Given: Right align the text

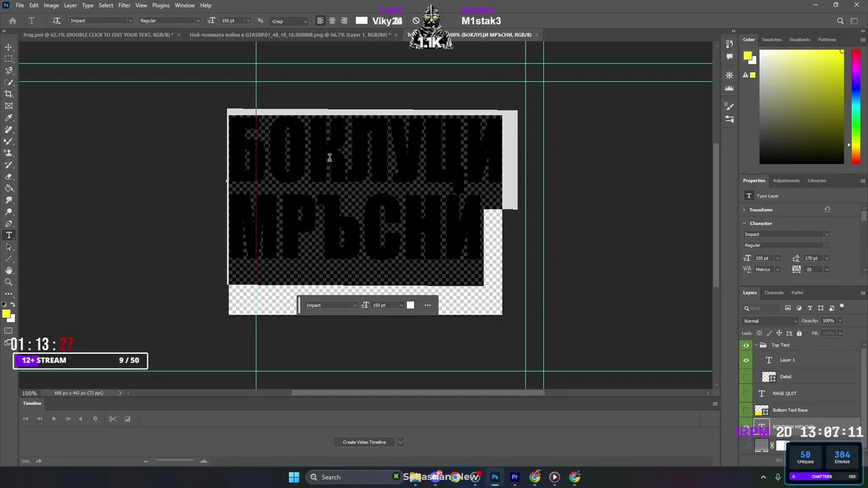Looking at the screenshot, I should pos(344,20).
